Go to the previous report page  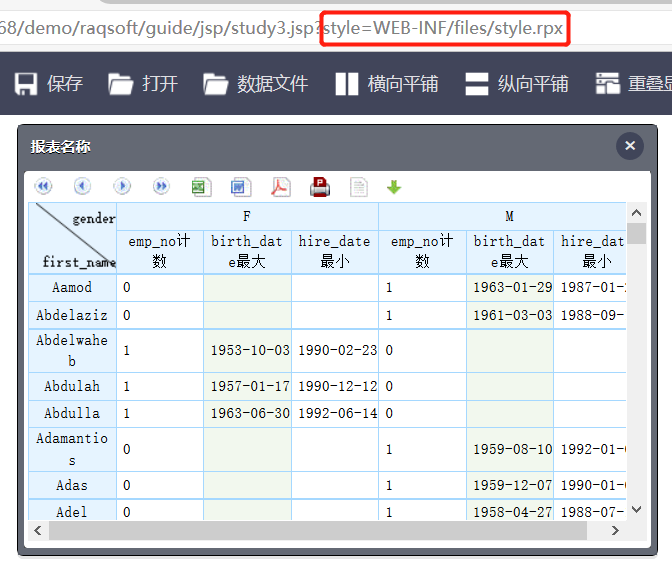pos(82,186)
